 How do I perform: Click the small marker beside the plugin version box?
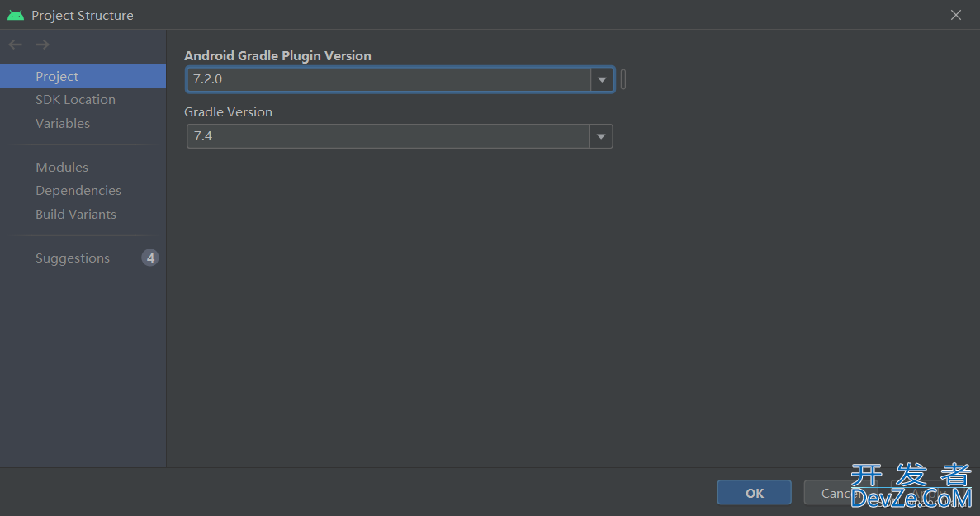(x=623, y=79)
